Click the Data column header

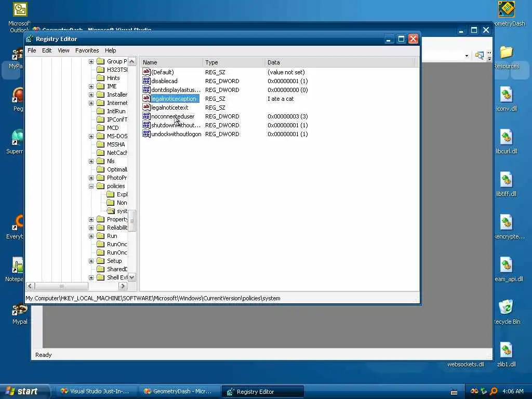point(340,62)
